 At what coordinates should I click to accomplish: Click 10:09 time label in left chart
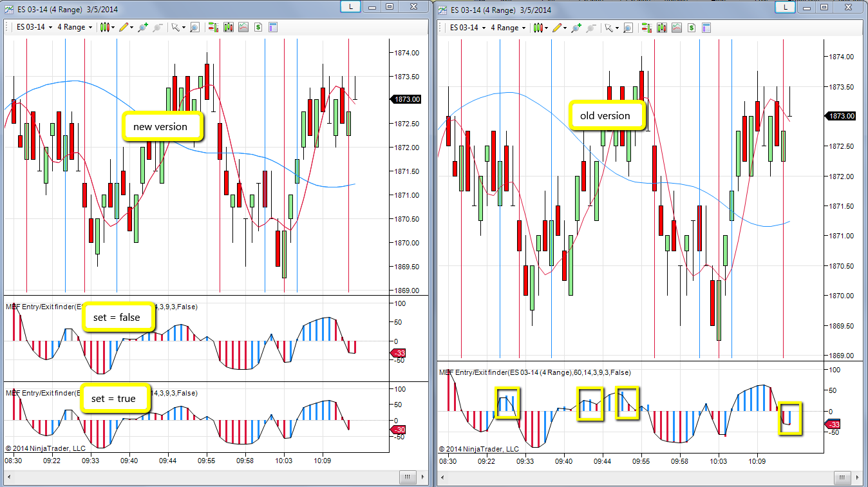[322, 461]
